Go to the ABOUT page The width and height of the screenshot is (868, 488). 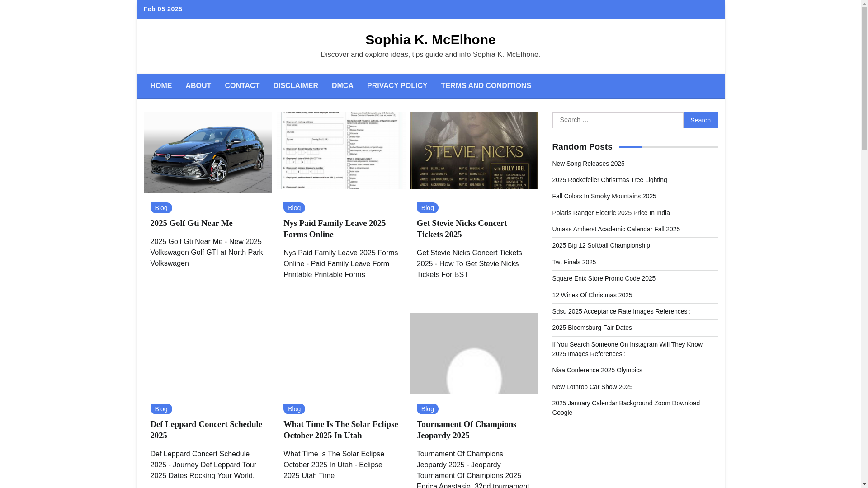[198, 86]
